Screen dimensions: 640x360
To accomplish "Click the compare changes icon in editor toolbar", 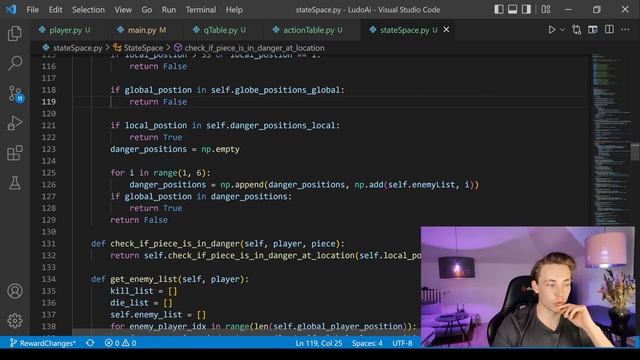I will click(576, 30).
